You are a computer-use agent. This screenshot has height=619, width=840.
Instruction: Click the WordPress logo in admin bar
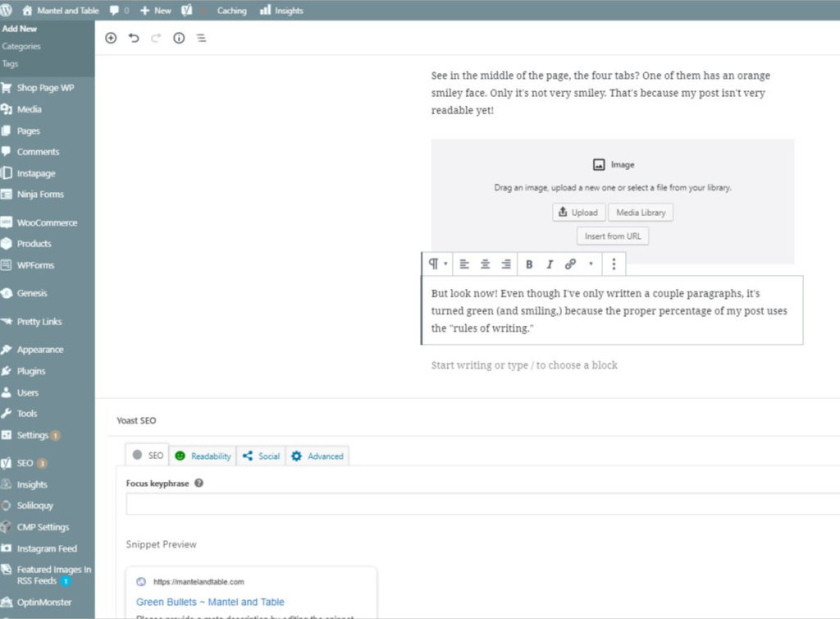[6, 10]
